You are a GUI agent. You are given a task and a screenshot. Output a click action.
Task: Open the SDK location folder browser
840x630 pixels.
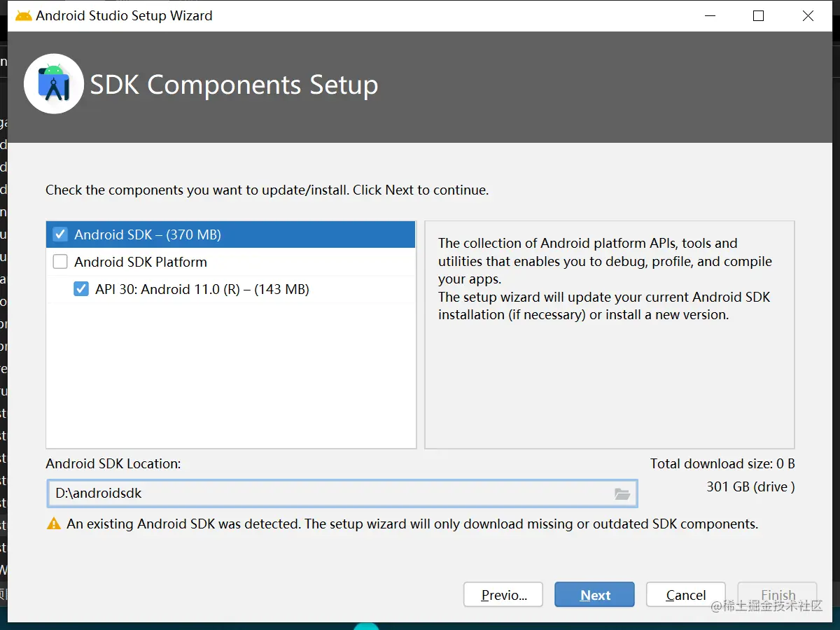(622, 493)
